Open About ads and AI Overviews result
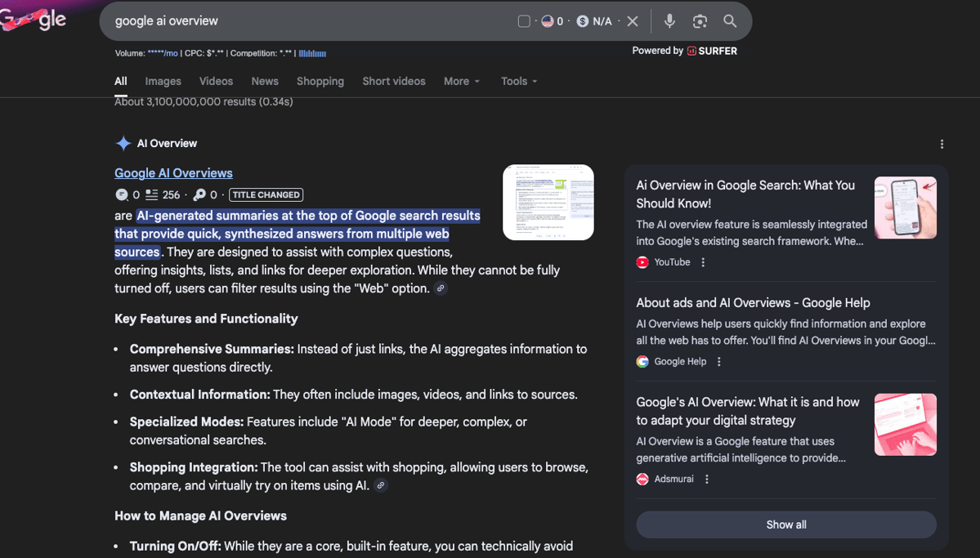The image size is (980, 558). pyautogui.click(x=753, y=303)
